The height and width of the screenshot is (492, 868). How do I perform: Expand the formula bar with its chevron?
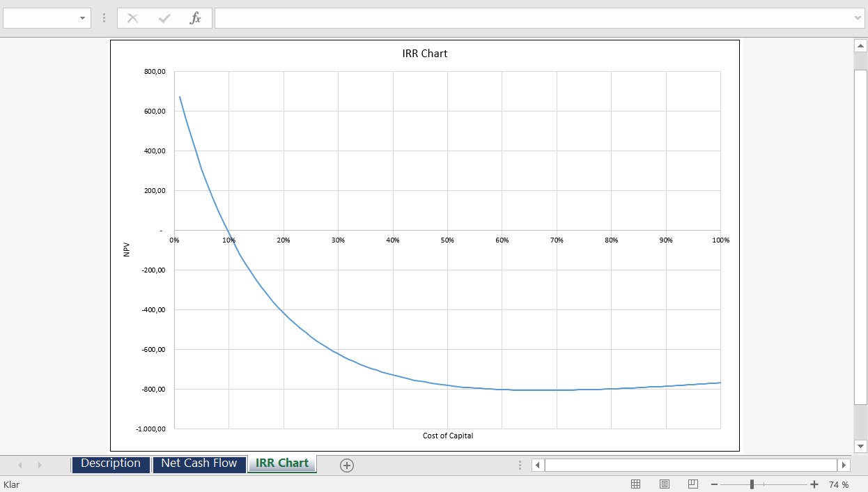point(859,17)
